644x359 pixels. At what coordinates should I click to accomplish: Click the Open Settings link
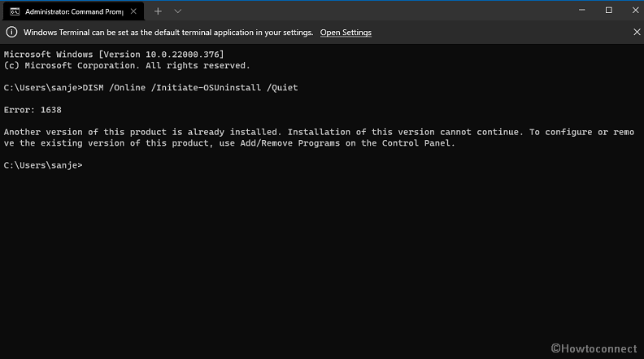tap(346, 33)
